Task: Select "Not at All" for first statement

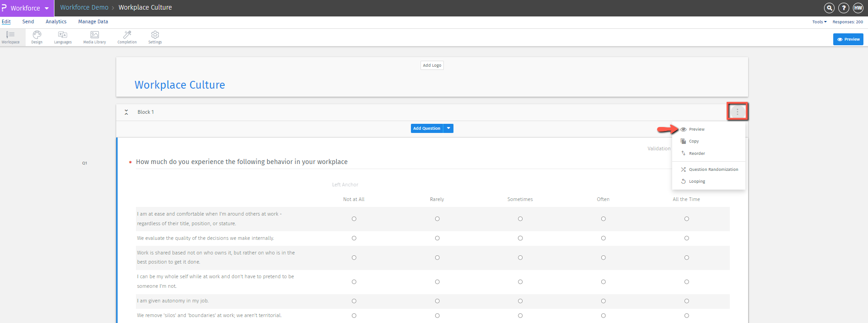Action: 354,219
